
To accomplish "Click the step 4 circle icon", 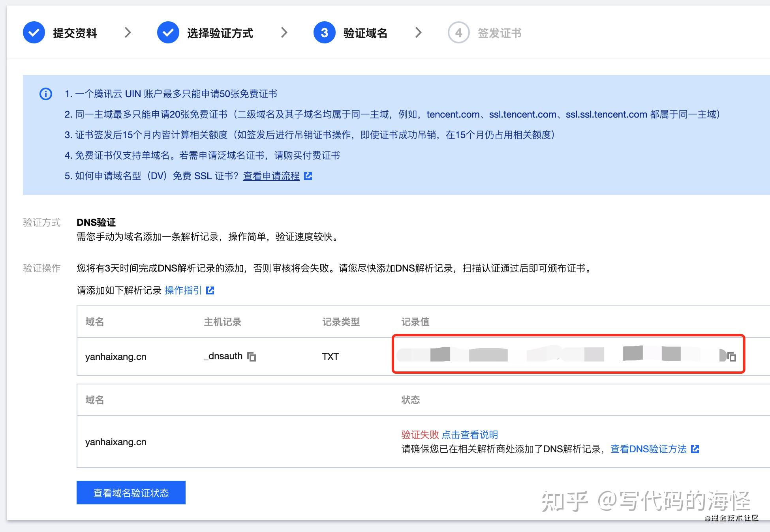I will pos(458,32).
